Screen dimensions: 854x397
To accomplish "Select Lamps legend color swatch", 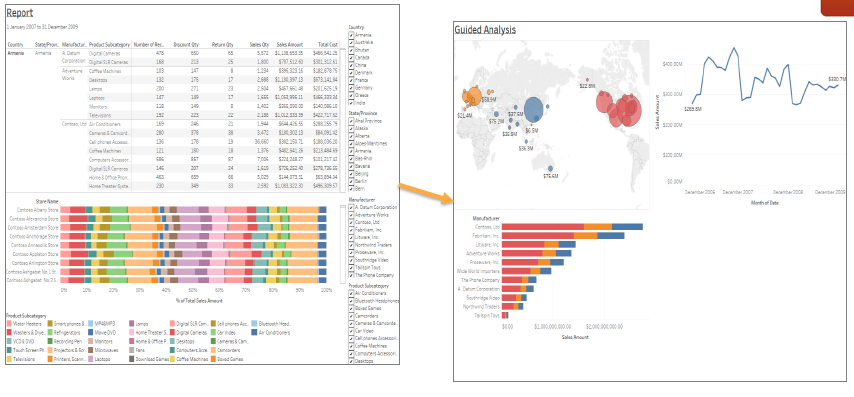I will click(132, 324).
